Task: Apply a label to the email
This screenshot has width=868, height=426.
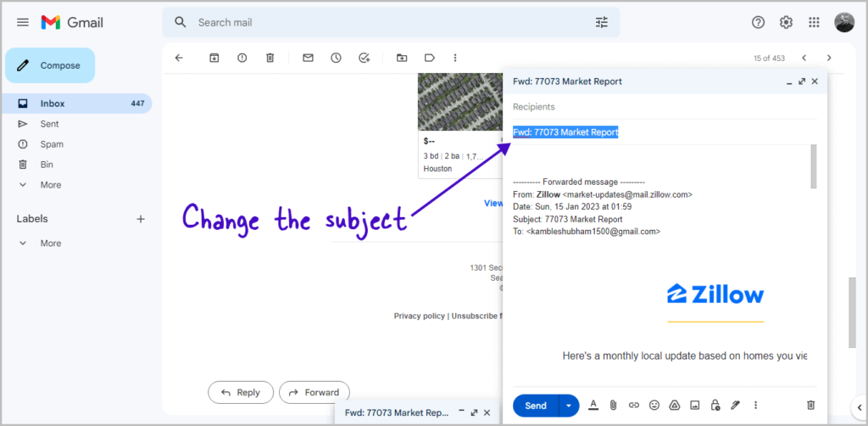Action: pyautogui.click(x=430, y=58)
